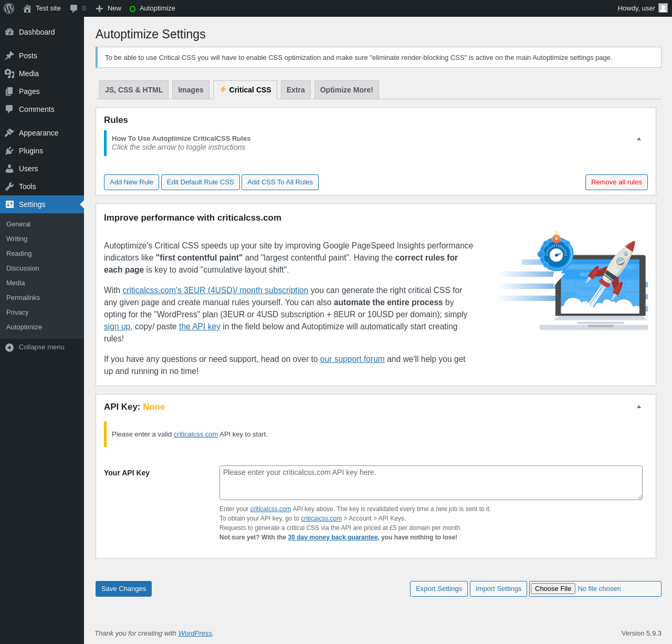Follow the sign up link
The image size is (672, 644).
[x=117, y=326]
